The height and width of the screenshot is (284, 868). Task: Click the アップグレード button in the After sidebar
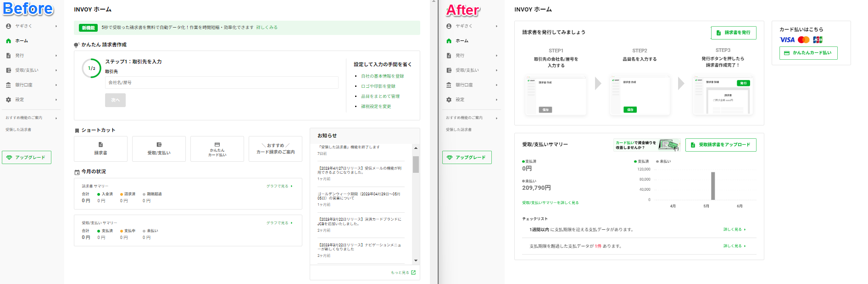pyautogui.click(x=467, y=158)
